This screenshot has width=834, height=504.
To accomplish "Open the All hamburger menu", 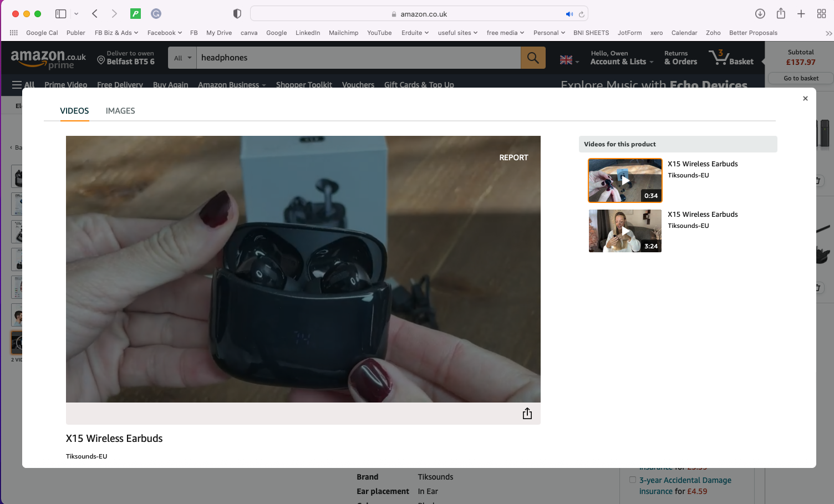I will (23, 85).
